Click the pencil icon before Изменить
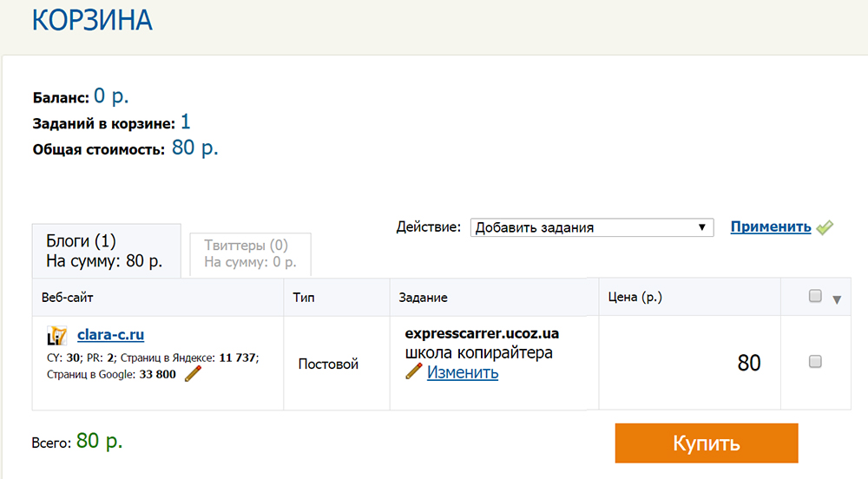 [414, 372]
